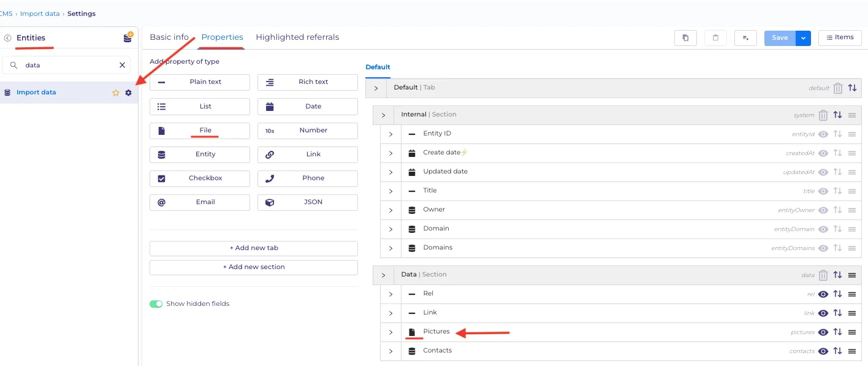Delete the Data section
Screen dimensions: 868x366
point(823,275)
